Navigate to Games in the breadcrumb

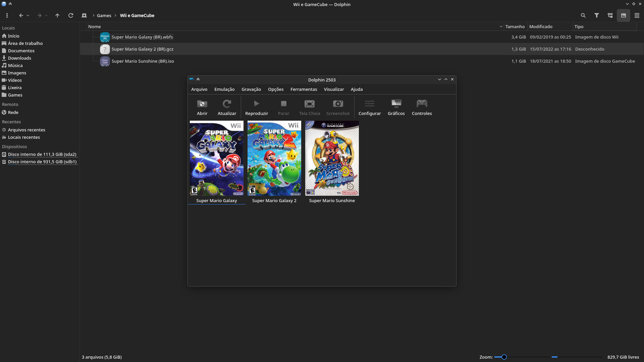[104, 15]
